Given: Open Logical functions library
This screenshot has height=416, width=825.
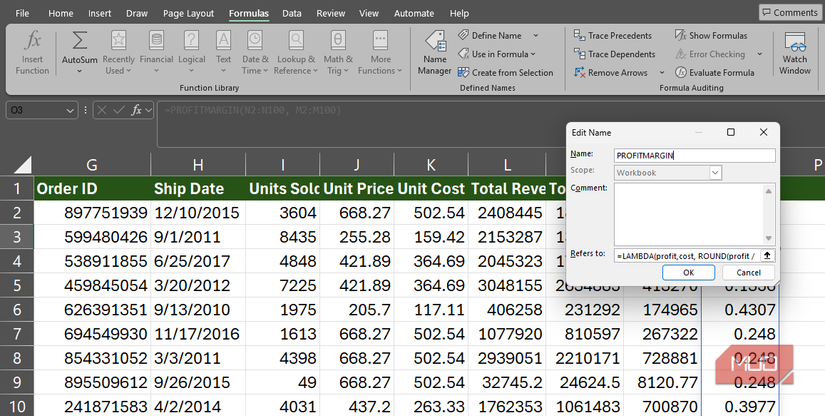Looking at the screenshot, I should 192,53.
